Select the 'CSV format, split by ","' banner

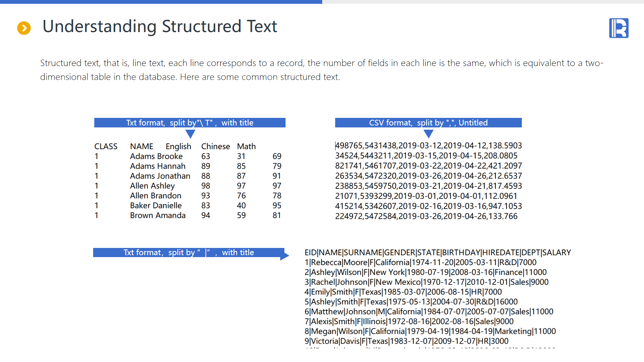click(428, 123)
